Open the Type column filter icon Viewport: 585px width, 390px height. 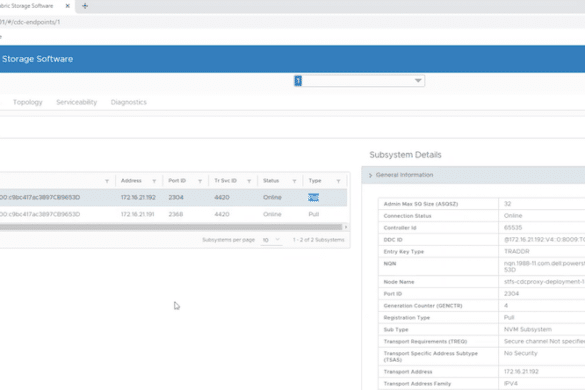click(x=338, y=181)
